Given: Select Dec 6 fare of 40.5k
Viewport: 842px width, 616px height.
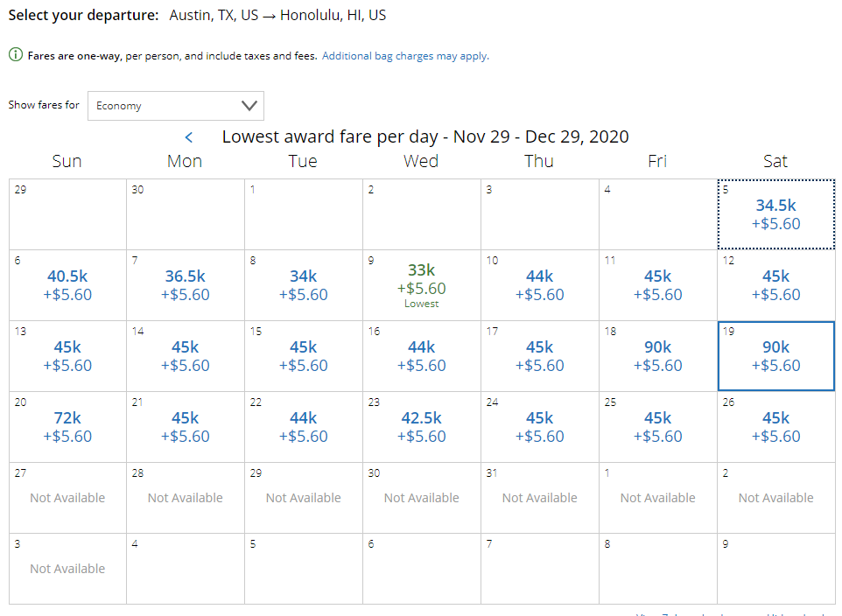Looking at the screenshot, I should [67, 285].
